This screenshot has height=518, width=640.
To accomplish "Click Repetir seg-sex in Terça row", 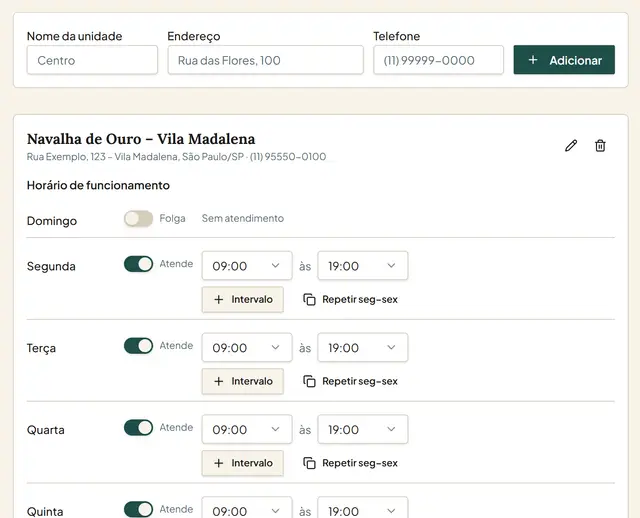I will pyautogui.click(x=350, y=381).
